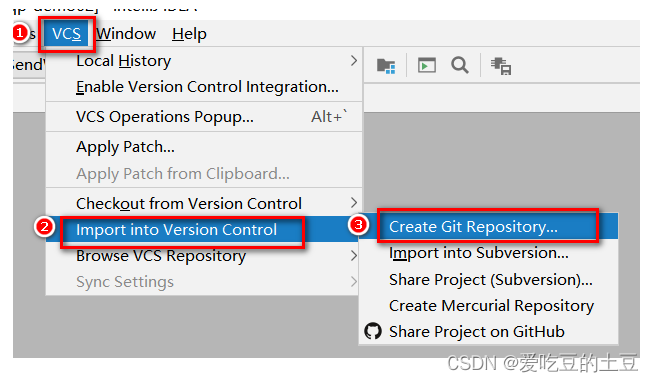Image resolution: width=654 pixels, height=382 pixels.
Task: Click the Run Anything toolbar icon
Action: pyautogui.click(x=427, y=66)
